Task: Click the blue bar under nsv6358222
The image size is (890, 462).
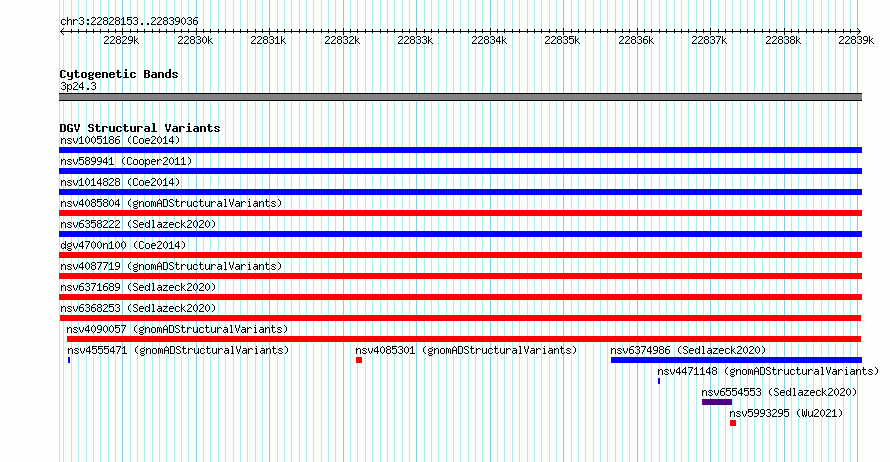Action: pyautogui.click(x=460, y=234)
